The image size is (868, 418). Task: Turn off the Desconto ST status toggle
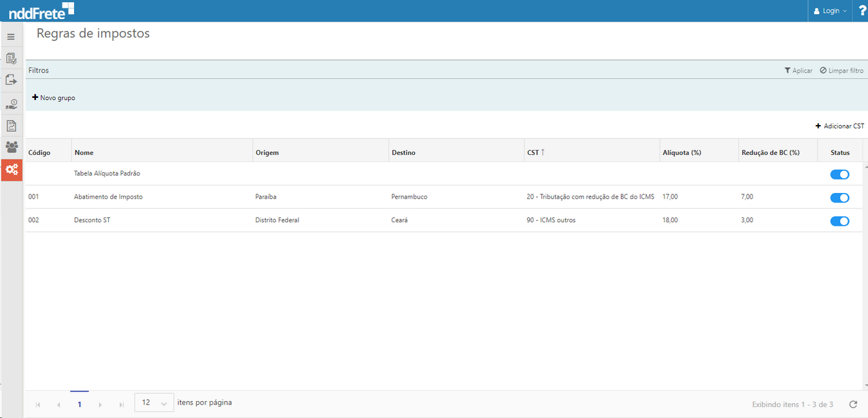pyautogui.click(x=839, y=221)
